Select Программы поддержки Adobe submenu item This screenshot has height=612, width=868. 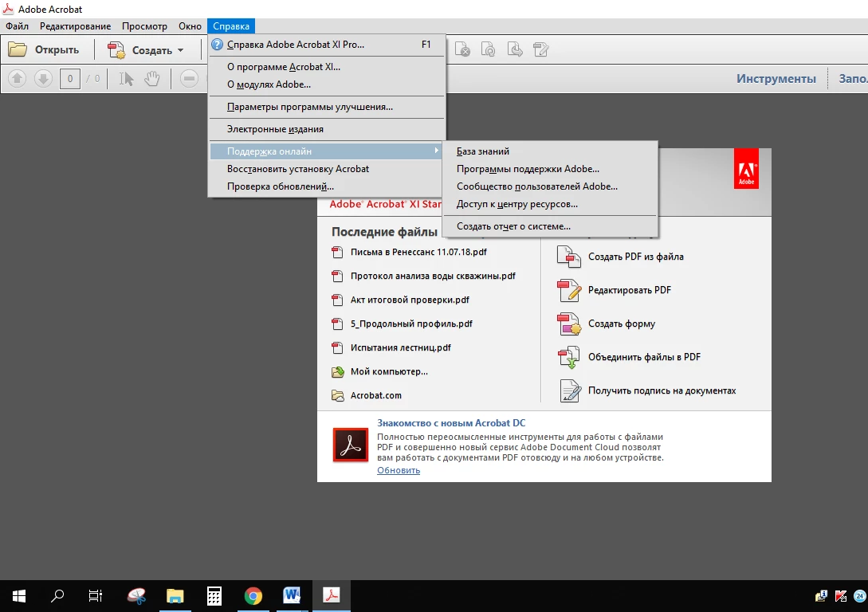[x=550, y=169]
